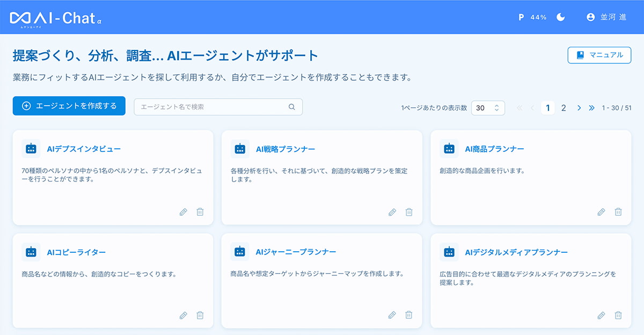The width and height of the screenshot is (644, 335).
Task: Open the AI-Chat logo home link
Action: point(56,18)
